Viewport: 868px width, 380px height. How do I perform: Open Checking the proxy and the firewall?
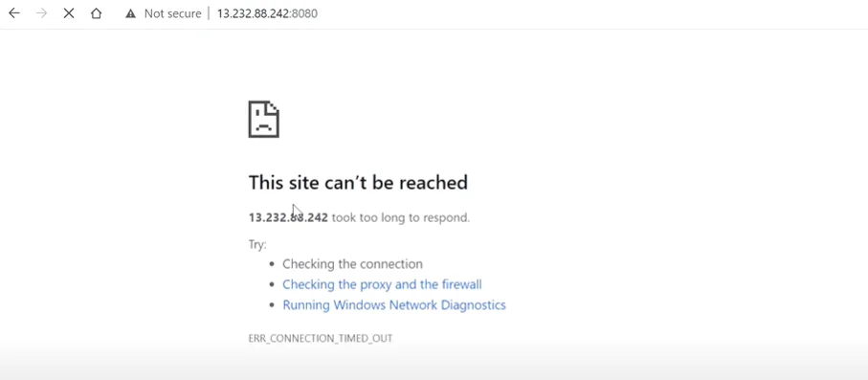382,284
